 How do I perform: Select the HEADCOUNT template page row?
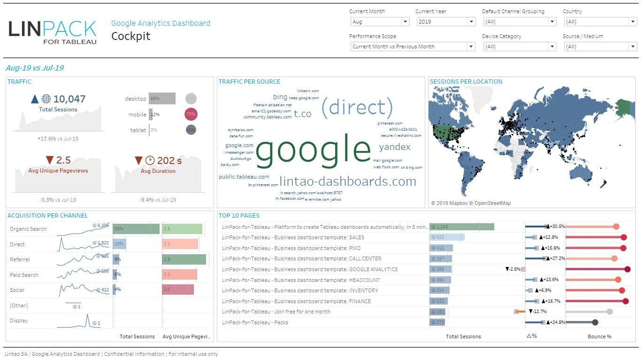click(301, 280)
